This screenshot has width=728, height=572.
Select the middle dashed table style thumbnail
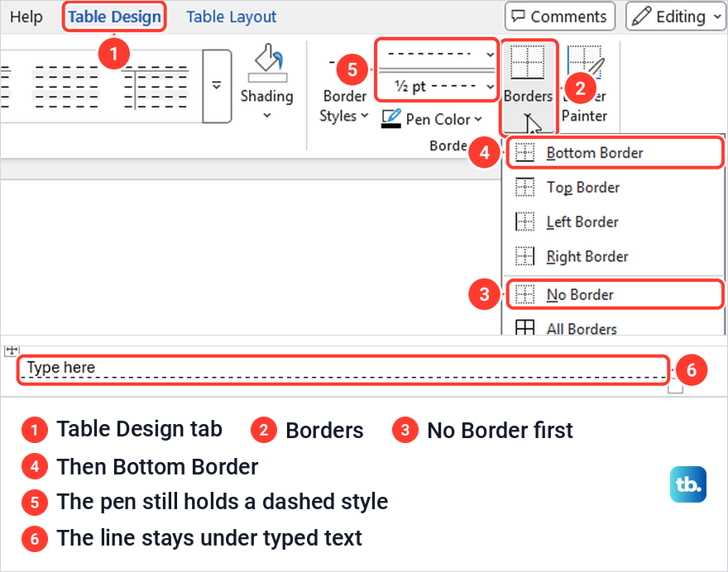[66, 86]
